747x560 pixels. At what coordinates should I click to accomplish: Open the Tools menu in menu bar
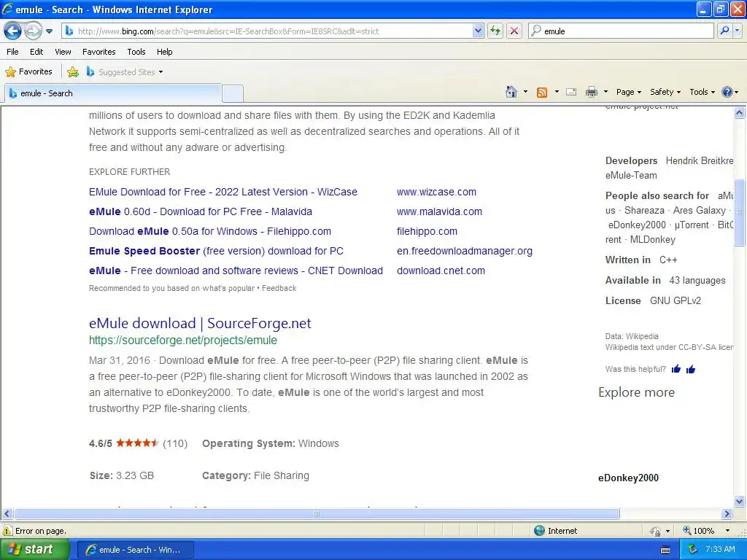pos(136,52)
